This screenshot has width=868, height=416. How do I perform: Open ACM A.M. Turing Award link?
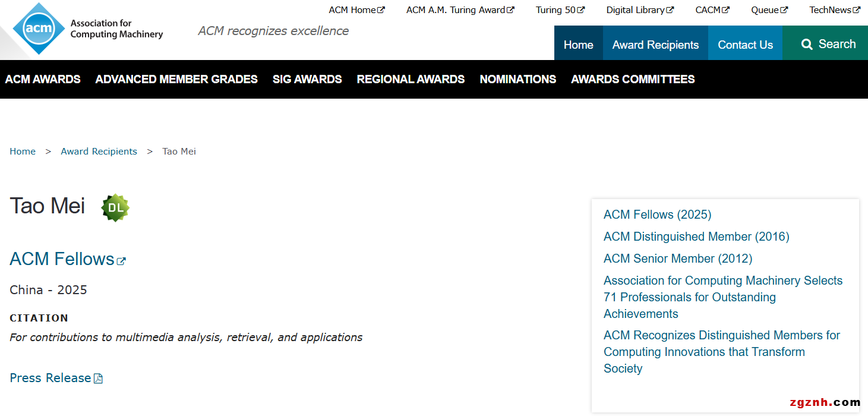[x=460, y=10]
